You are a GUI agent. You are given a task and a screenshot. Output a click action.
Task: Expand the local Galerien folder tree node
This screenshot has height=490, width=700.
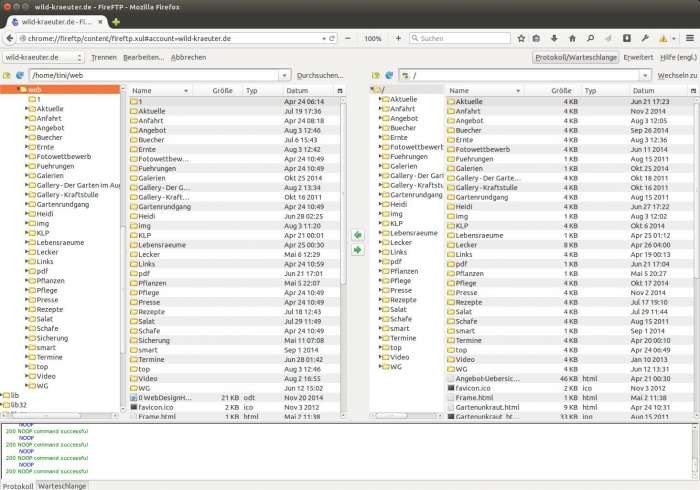27,176
